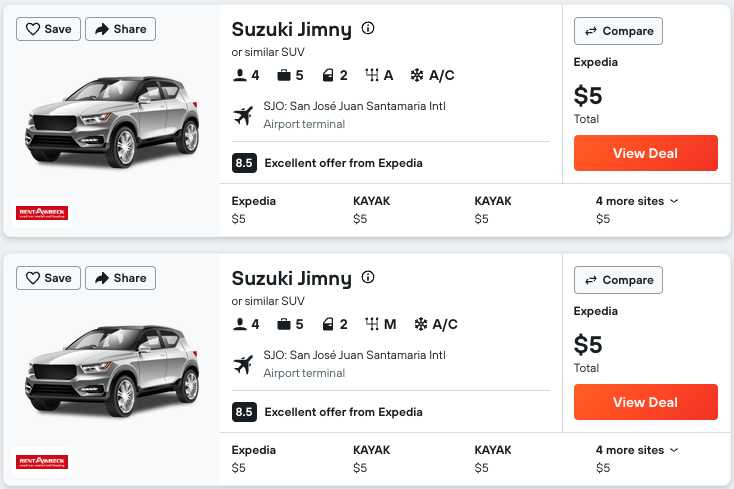The image size is (734, 489).
Task: Click Suzuki Jimny title on manual card
Action: [x=292, y=278]
